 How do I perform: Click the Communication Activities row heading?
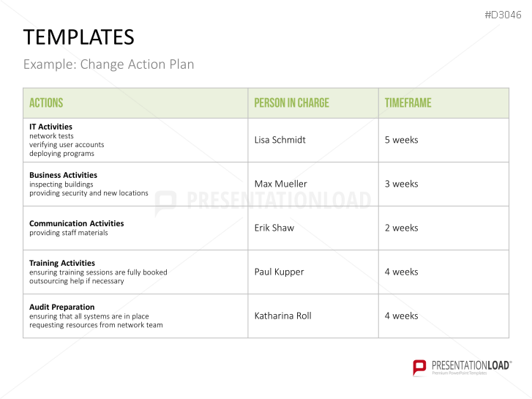76,223
